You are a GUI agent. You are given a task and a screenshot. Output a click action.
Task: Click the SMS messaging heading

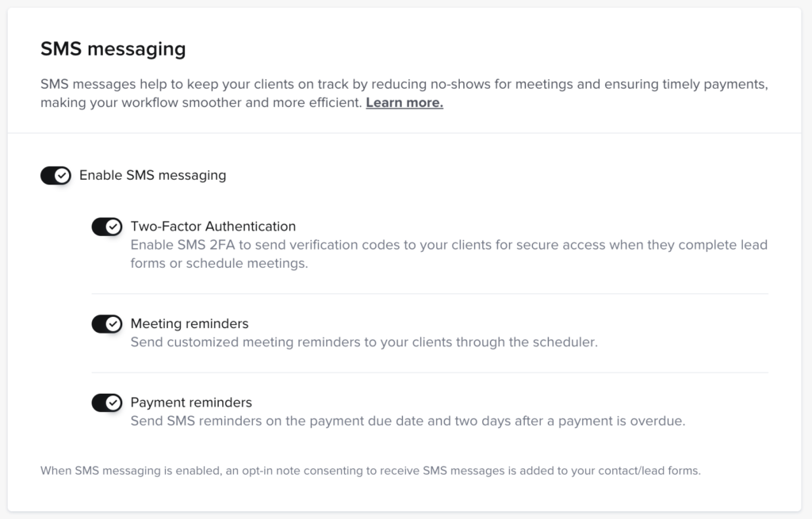coord(113,49)
